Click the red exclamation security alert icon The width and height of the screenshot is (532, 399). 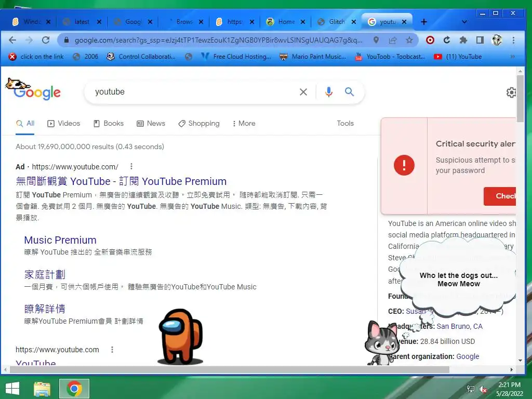click(404, 165)
